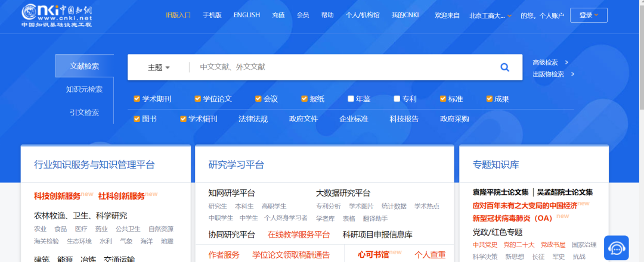Open 出版物检索 publication search
The width and height of the screenshot is (644, 262).
click(x=553, y=74)
